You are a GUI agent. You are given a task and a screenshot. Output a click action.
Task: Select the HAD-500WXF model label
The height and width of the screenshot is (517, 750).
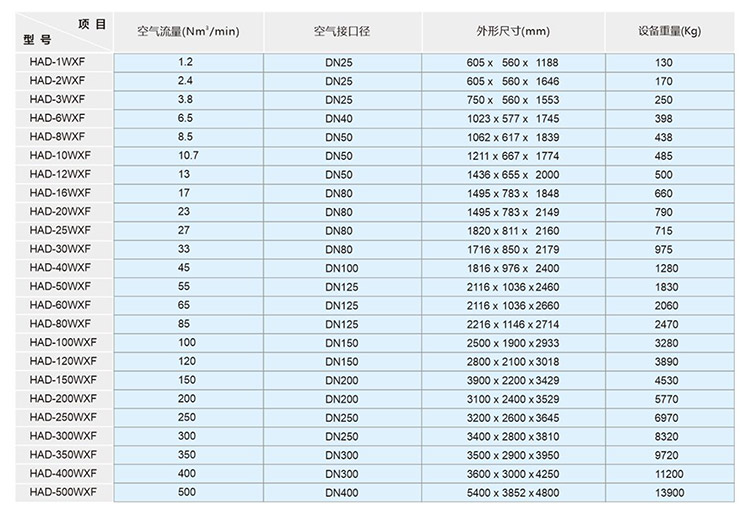[63, 491]
